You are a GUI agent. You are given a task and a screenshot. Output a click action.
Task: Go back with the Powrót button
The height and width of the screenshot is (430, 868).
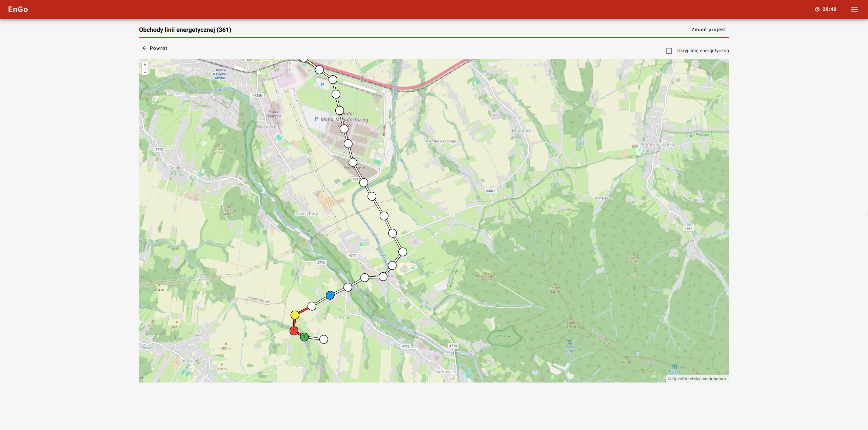pyautogui.click(x=158, y=48)
